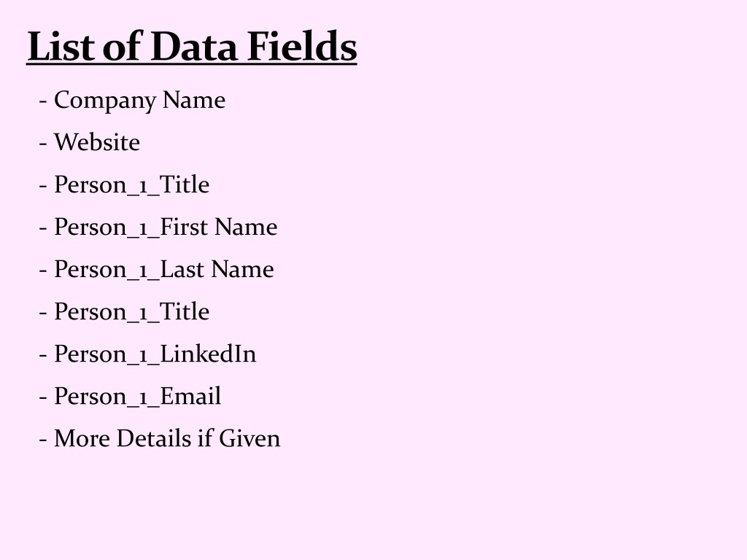Select the 'More Details if Given' line

pyautogui.click(x=160, y=438)
